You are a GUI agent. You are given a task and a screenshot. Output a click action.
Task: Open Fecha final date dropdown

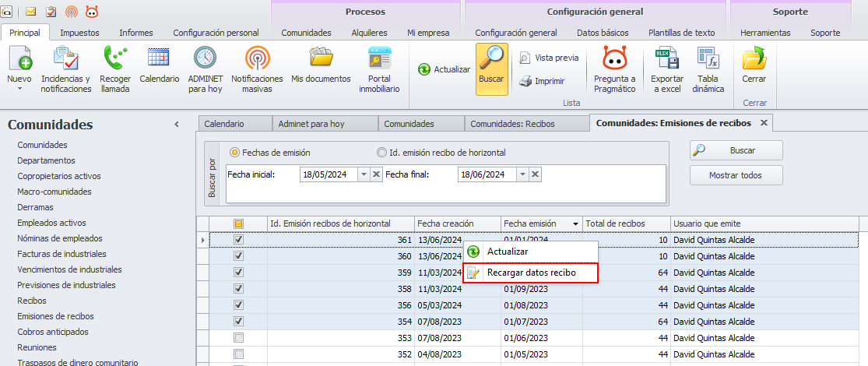coord(522,174)
